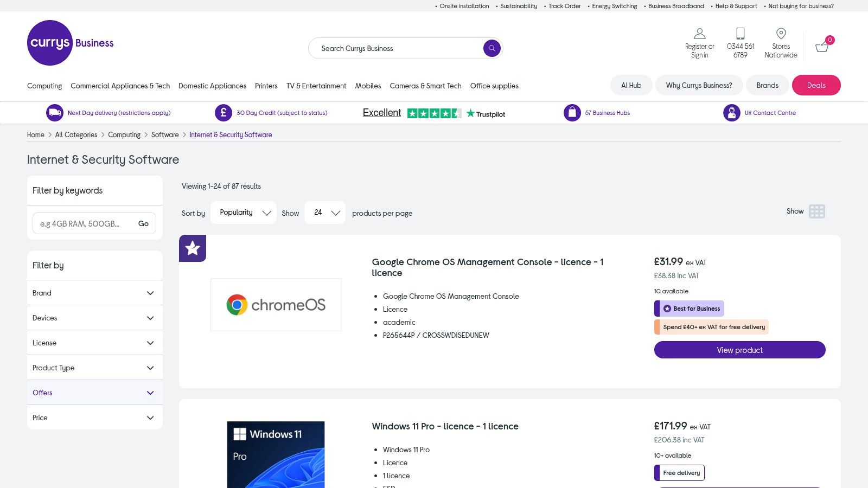Click the £31.99 ex VAT price

tap(680, 262)
